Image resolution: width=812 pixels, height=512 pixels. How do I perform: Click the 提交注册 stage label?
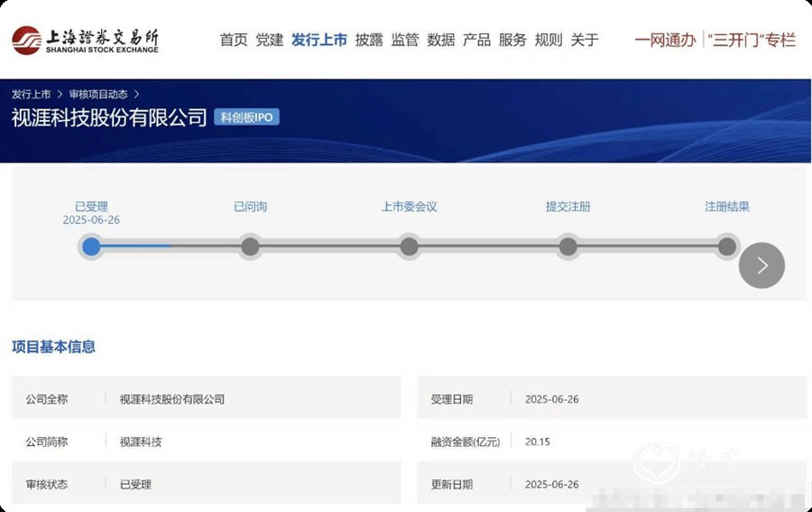pos(568,207)
